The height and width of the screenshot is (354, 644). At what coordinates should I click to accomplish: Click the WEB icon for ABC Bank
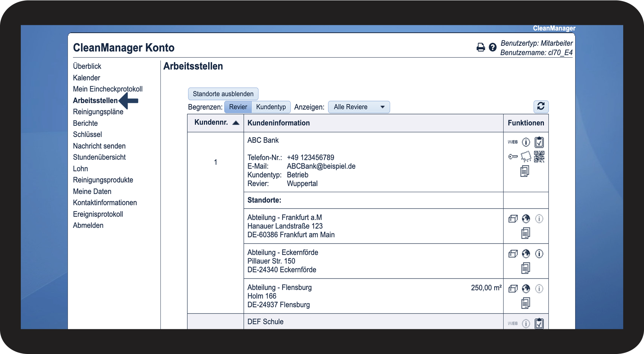pyautogui.click(x=513, y=142)
